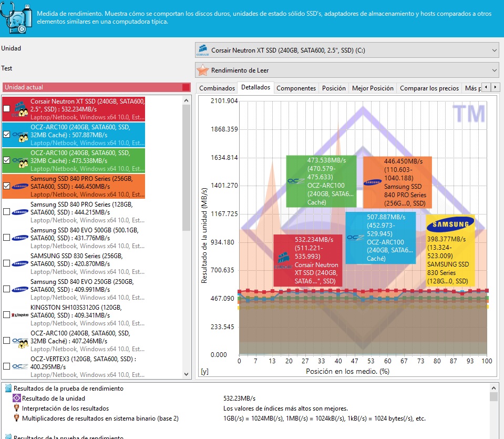
Task: Click Unidad actual header bar
Action: tap(97, 87)
